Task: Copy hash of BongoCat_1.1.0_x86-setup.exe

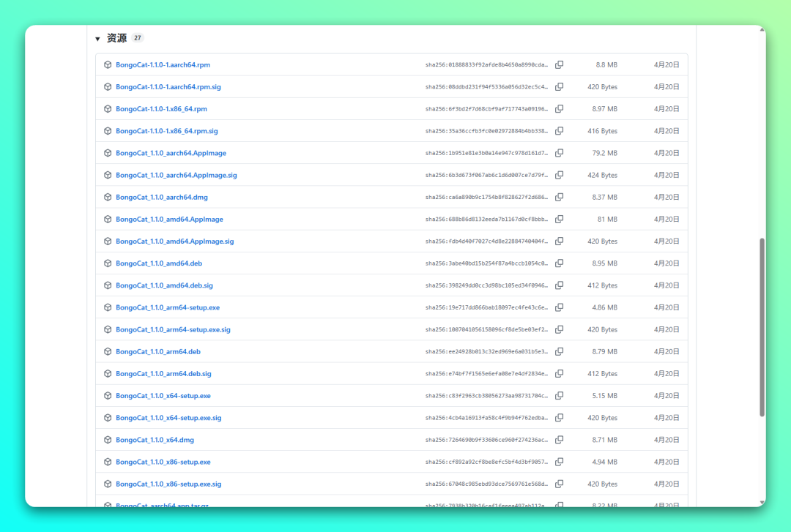Action: click(559, 462)
